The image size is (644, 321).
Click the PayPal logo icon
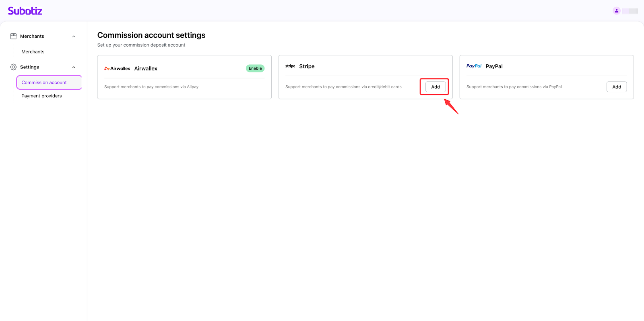(474, 66)
